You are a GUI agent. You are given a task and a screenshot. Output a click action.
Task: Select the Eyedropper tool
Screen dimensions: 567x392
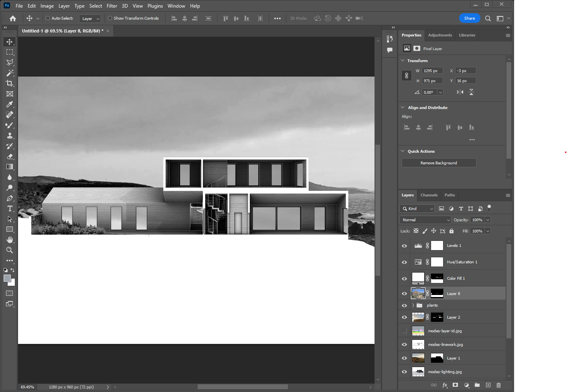[x=10, y=104]
